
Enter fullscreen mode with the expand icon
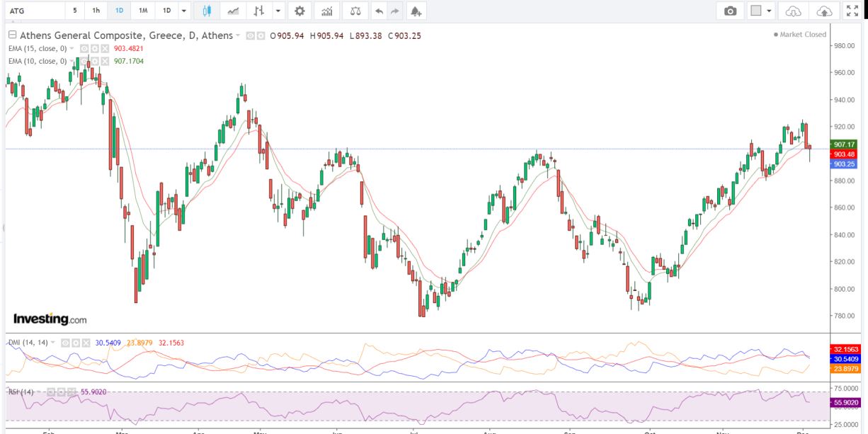coord(852,11)
